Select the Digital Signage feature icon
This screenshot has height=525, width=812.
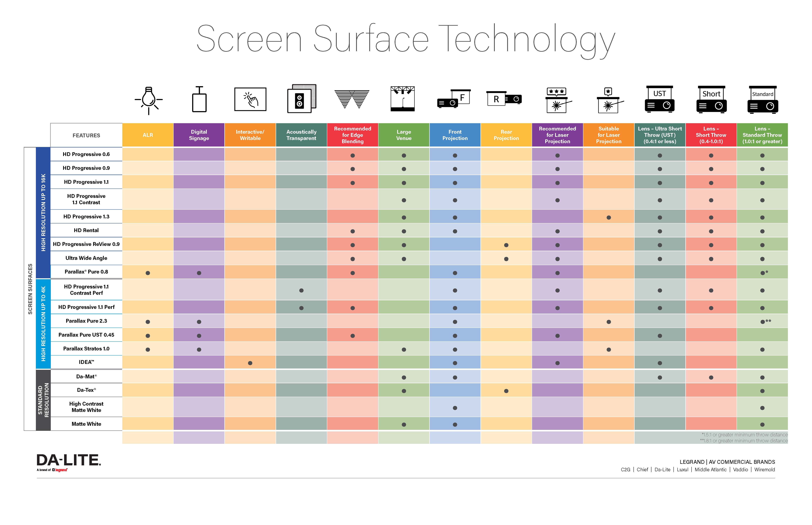point(199,101)
